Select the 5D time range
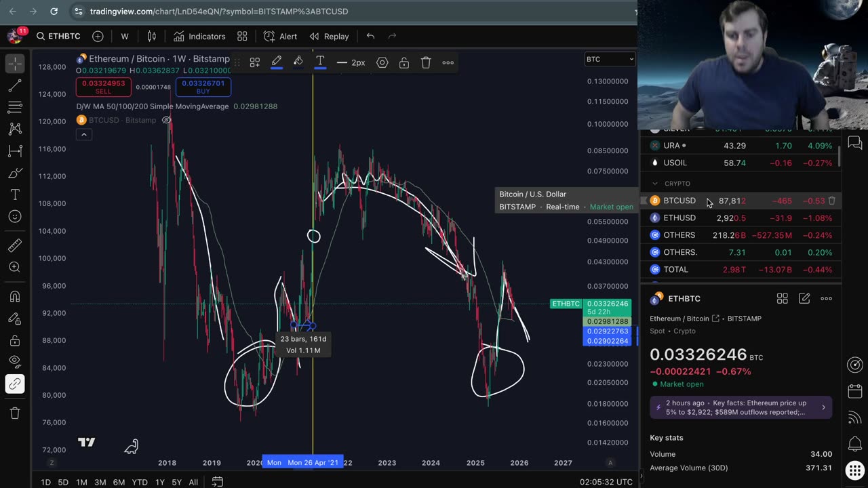This screenshot has width=868, height=488. coord(63,482)
